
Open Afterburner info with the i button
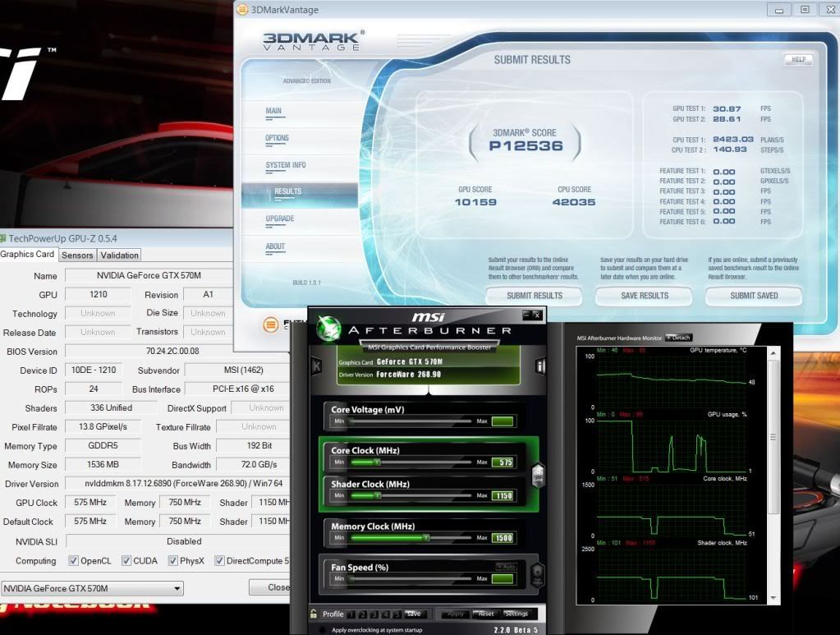pyautogui.click(x=540, y=366)
